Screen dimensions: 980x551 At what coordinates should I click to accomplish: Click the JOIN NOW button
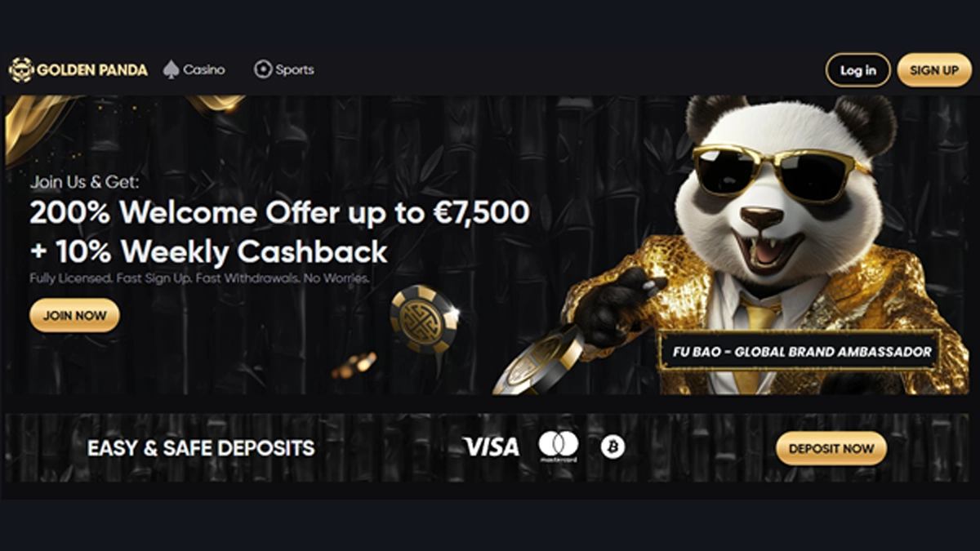[74, 315]
